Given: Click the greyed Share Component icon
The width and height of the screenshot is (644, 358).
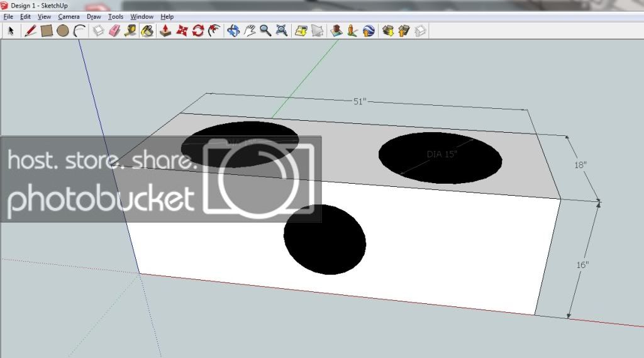Looking at the screenshot, I should 420,31.
